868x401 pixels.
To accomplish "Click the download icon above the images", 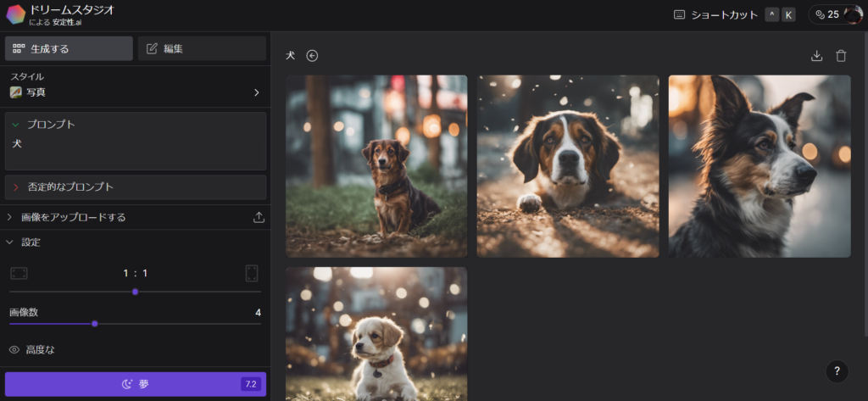I will tap(816, 56).
